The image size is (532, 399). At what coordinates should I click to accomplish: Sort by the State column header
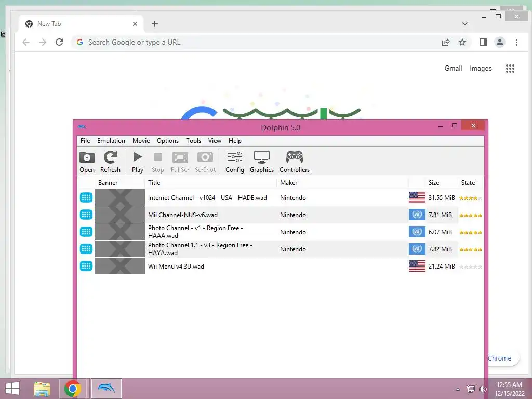point(470,183)
